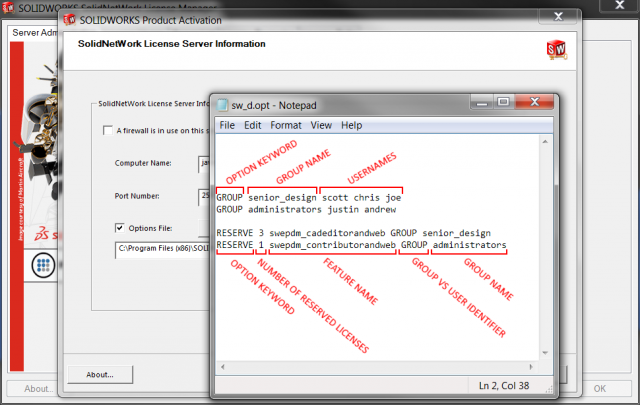This screenshot has width=640, height=405.
Task: Click the horizontal scroll left arrow in Notepad
Action: [222, 367]
